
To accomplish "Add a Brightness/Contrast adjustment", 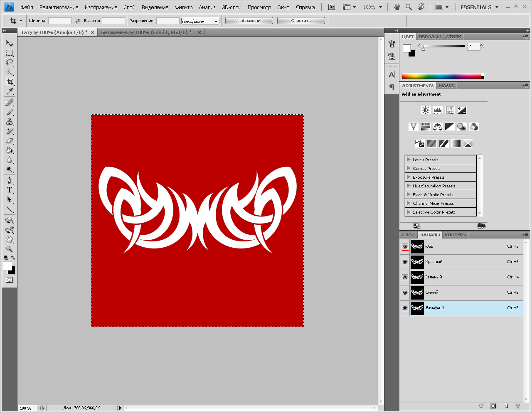I will pyautogui.click(x=425, y=110).
